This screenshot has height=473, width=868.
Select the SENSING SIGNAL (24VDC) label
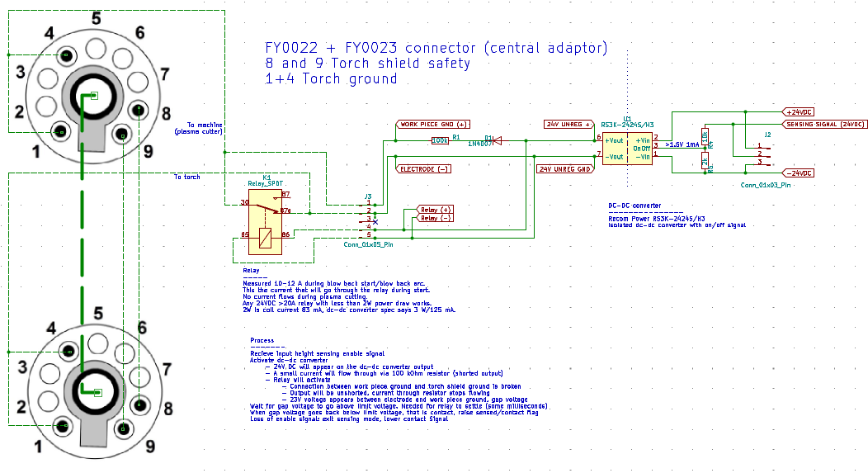pyautogui.click(x=823, y=124)
